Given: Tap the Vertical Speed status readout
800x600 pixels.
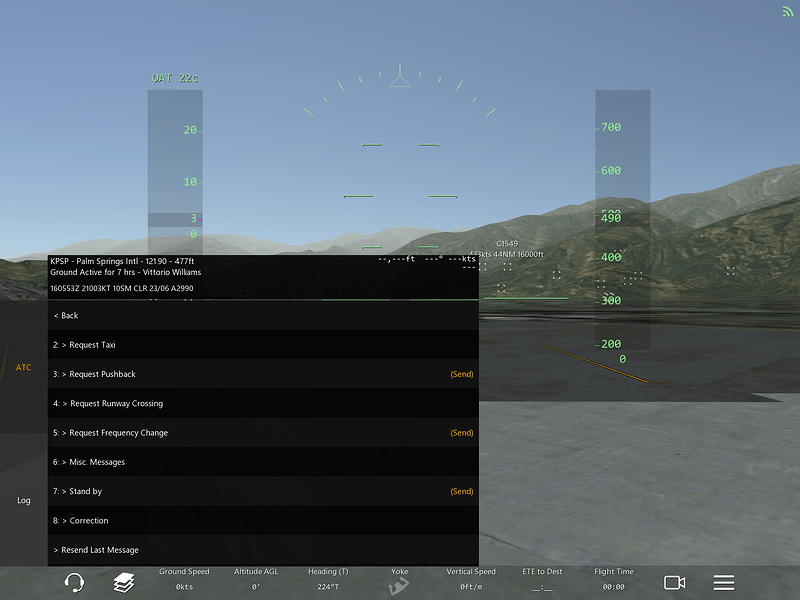Looking at the screenshot, I should point(471,580).
